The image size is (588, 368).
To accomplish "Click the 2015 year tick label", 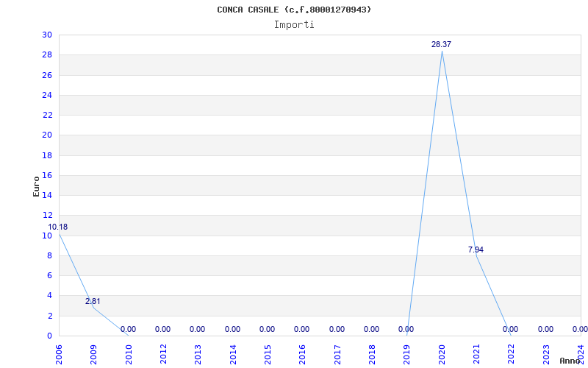I will [268, 355].
